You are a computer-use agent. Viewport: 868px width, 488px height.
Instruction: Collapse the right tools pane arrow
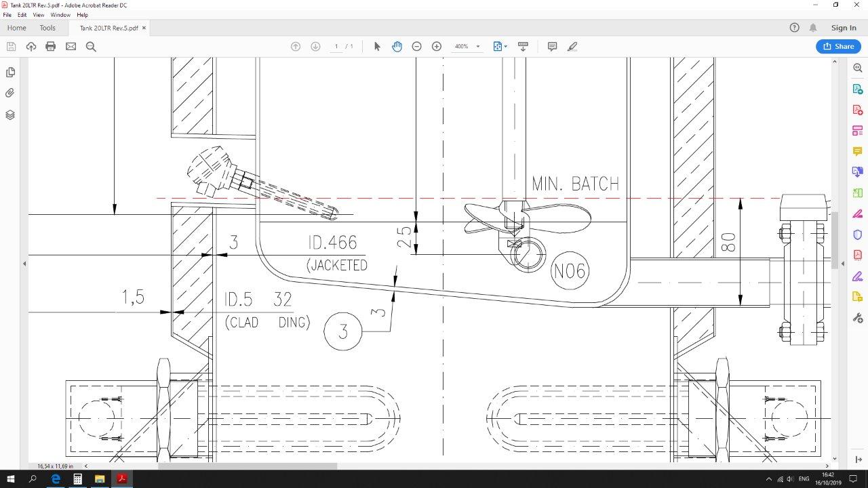tap(843, 264)
